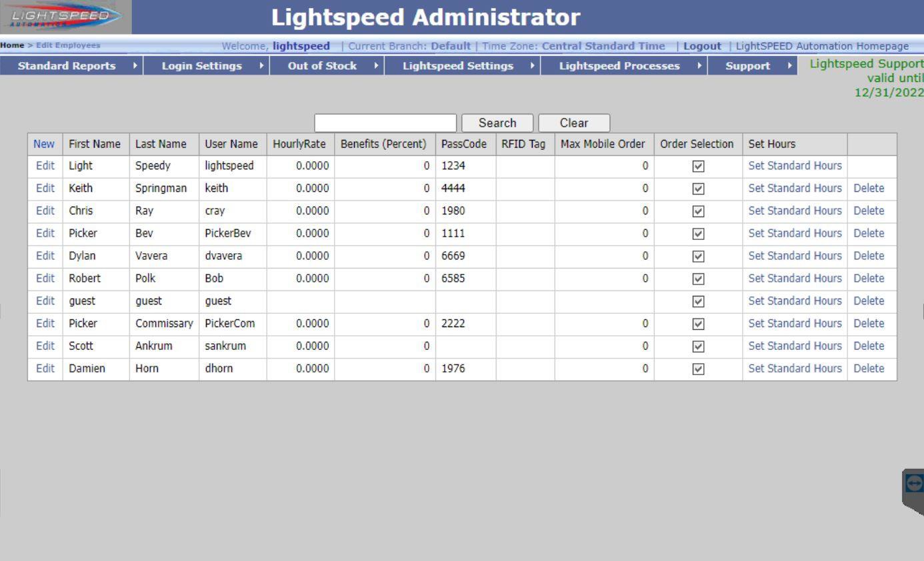
Task: Toggle Order Selection checkbox for lightspeed user
Action: point(698,166)
